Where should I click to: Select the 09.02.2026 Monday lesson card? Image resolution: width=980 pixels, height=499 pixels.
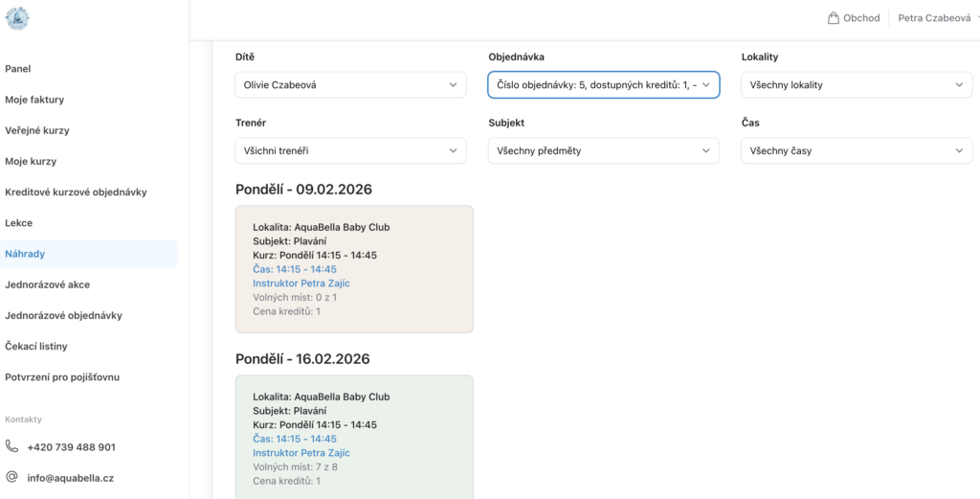point(354,269)
